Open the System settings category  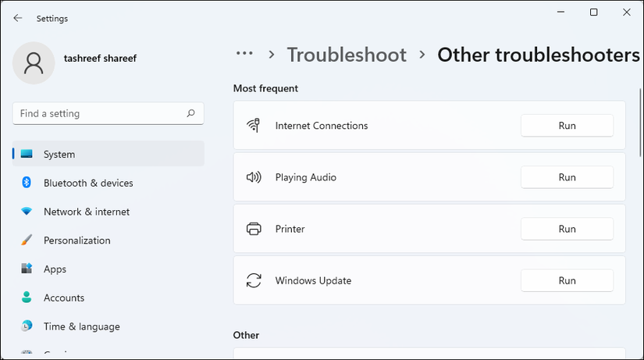[x=109, y=154]
